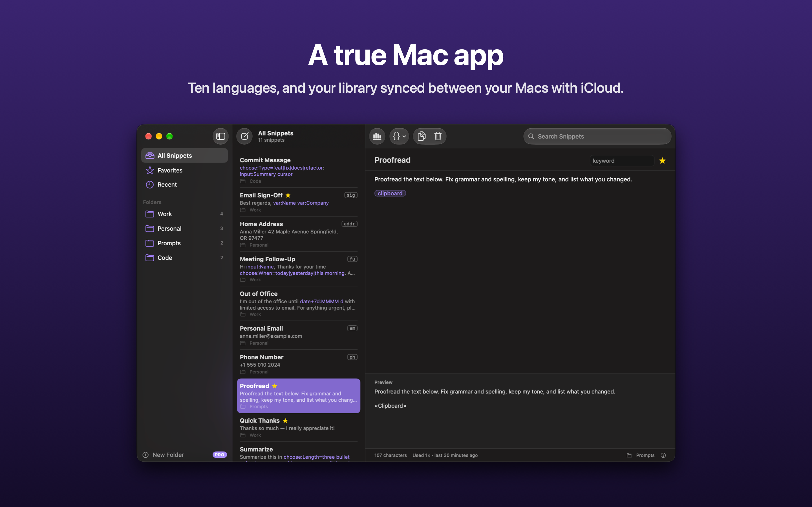Open Prompts folder picker in status bar
Image resolution: width=812 pixels, height=507 pixels.
641,455
